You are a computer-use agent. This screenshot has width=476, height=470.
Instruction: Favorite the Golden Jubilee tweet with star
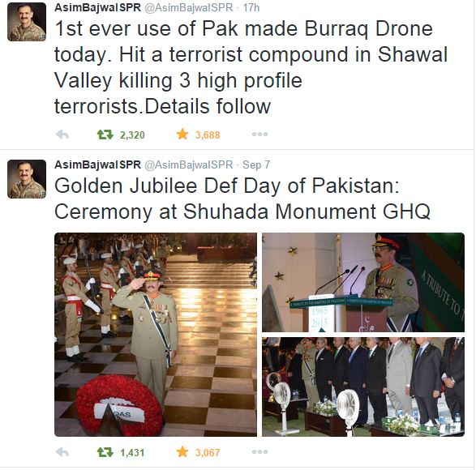point(182,452)
